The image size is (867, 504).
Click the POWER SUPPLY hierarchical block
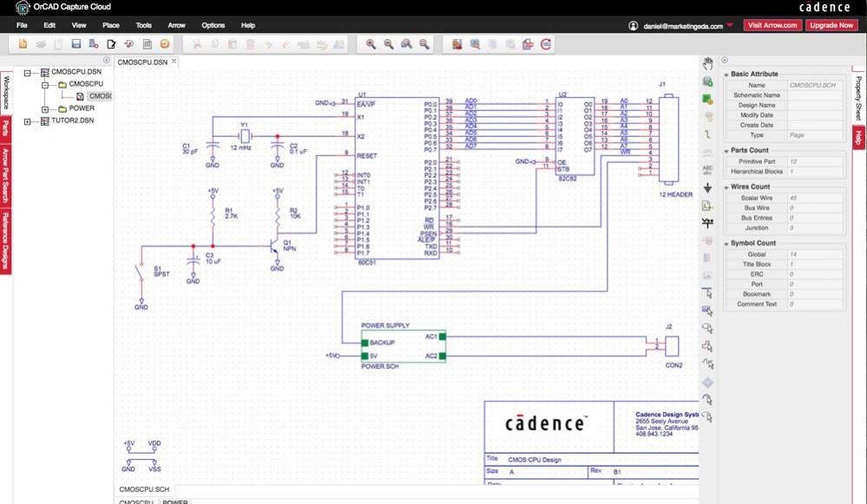(x=404, y=346)
